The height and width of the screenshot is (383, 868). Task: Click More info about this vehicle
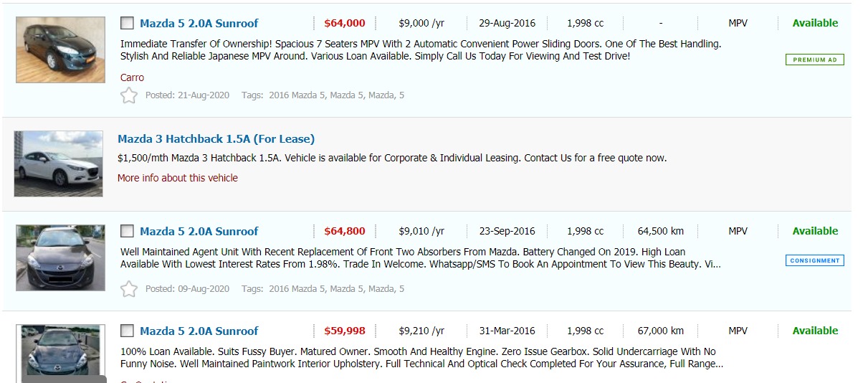[x=178, y=178]
